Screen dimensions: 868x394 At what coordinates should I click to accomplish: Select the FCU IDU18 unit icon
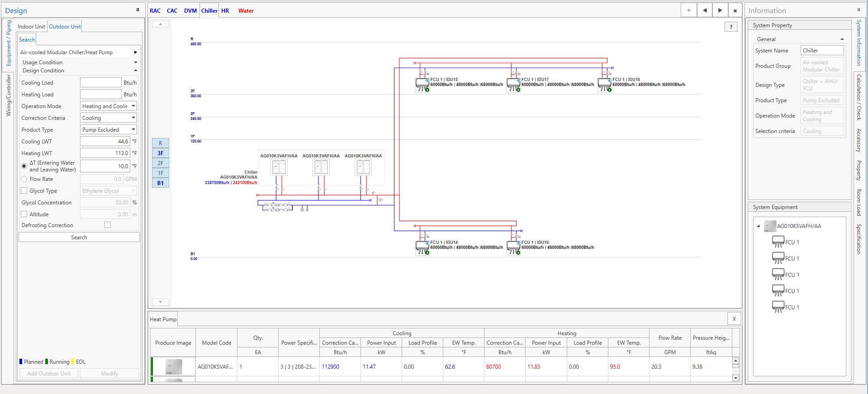pyautogui.click(x=604, y=84)
